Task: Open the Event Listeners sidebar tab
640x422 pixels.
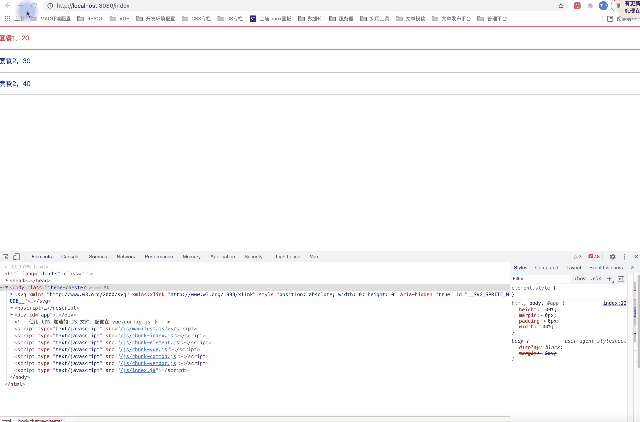Action: point(606,268)
